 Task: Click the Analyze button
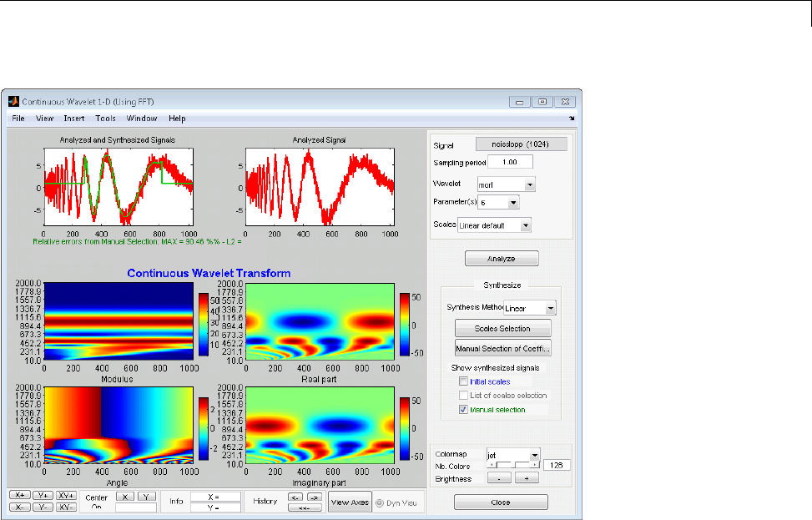tap(501, 259)
